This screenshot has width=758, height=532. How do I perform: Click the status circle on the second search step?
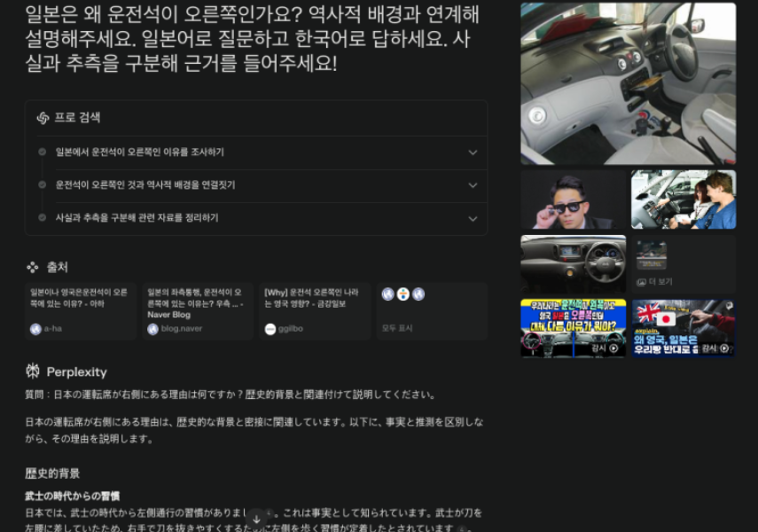(x=41, y=185)
